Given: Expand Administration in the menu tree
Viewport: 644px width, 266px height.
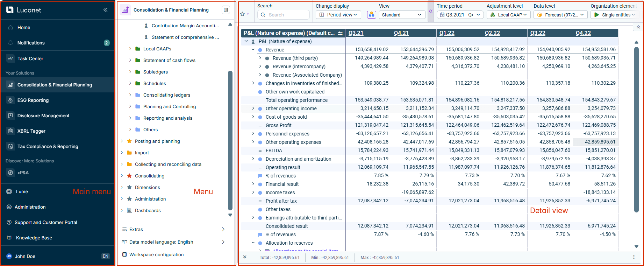Looking at the screenshot, I should [x=122, y=199].
